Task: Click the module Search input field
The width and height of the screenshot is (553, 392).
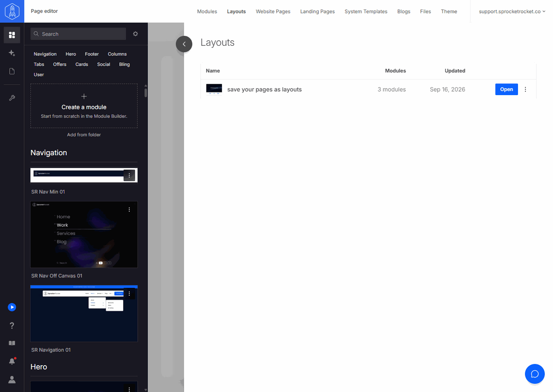Action: [x=78, y=34]
